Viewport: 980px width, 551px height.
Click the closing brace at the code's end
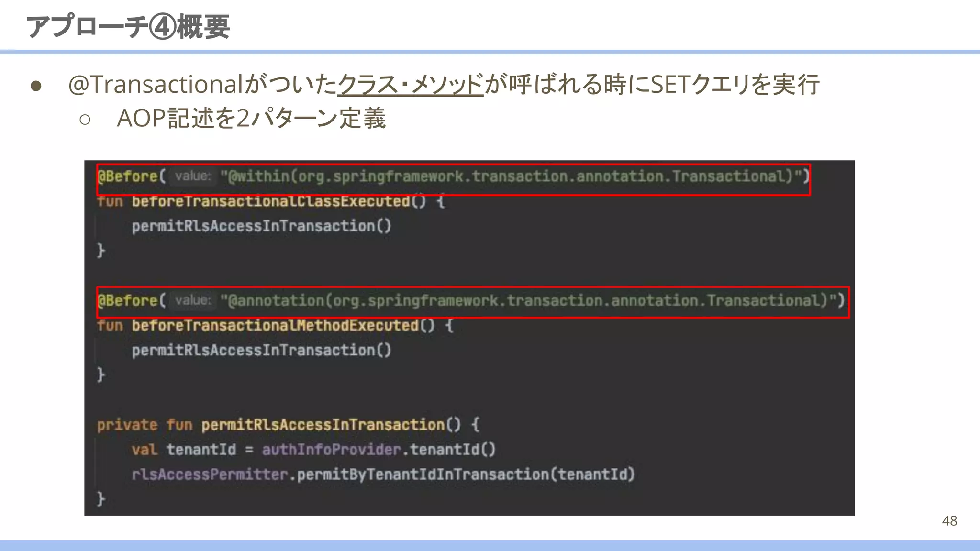pos(100,499)
